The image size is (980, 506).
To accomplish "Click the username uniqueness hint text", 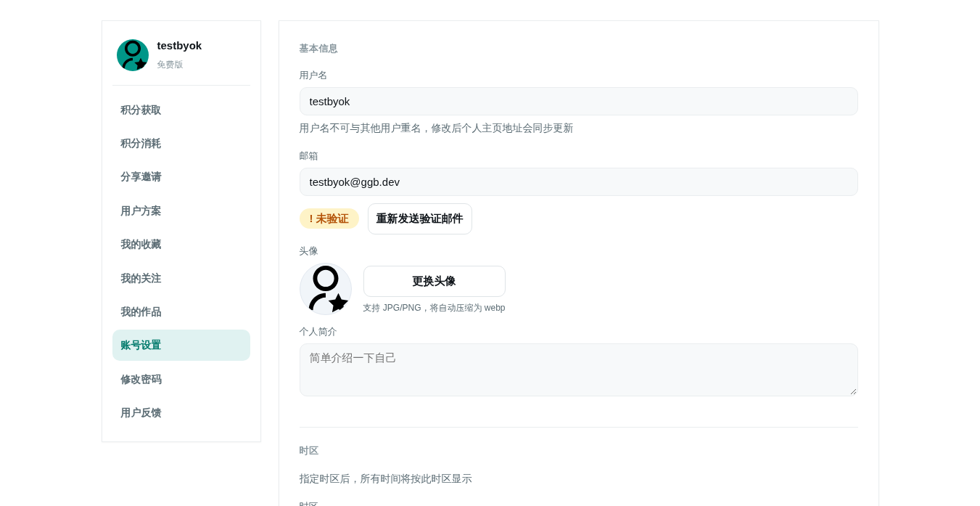I will 436,128.
